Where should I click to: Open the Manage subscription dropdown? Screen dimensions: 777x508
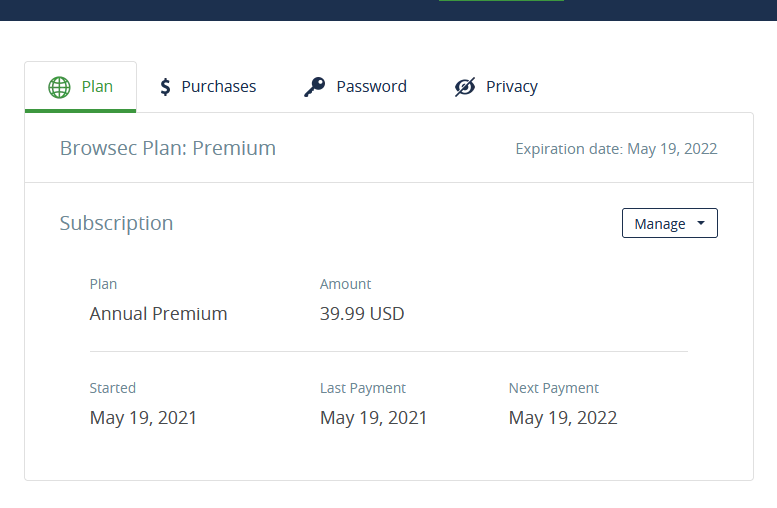pos(669,223)
